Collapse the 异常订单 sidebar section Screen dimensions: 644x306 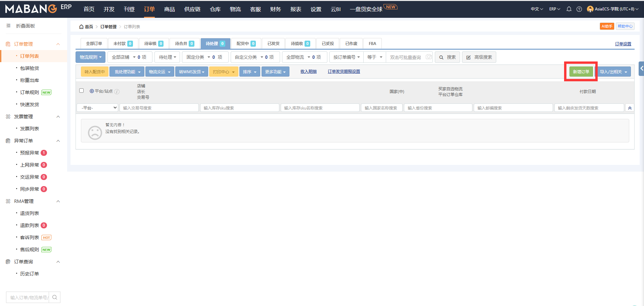pos(58,141)
